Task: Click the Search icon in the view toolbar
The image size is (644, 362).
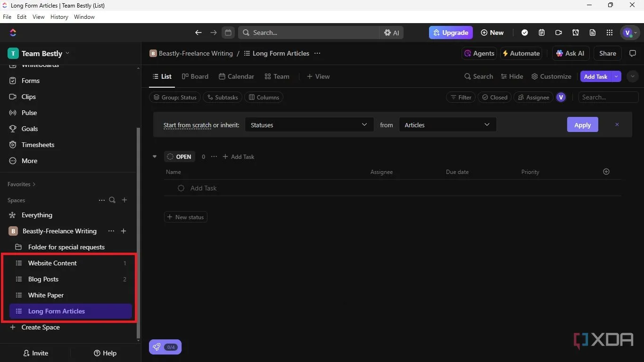Action: coord(479,76)
